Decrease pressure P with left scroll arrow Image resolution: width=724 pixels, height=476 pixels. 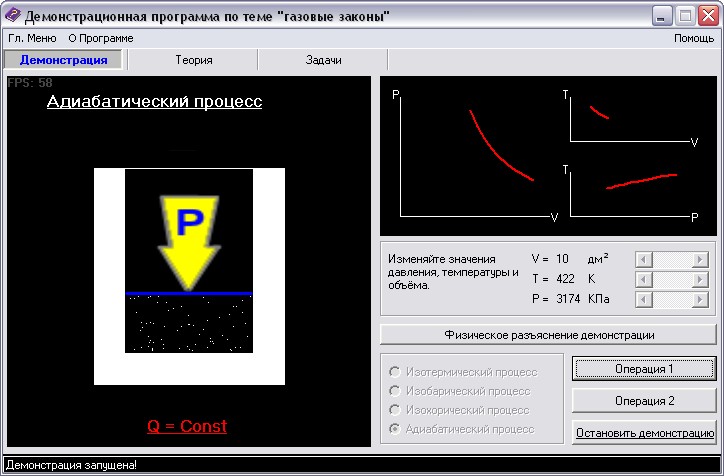[644, 300]
